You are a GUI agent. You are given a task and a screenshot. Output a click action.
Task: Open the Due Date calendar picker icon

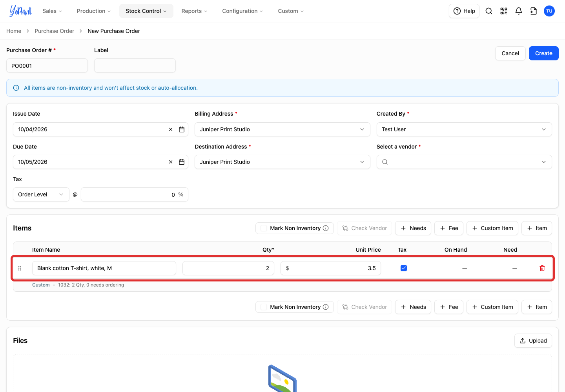coord(182,162)
